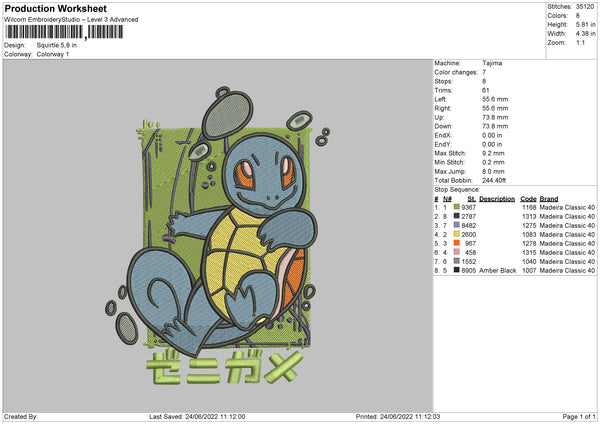Click the Amber Black swatch in stop 8
Image resolution: width=600 pixels, height=424 pixels.
click(457, 270)
